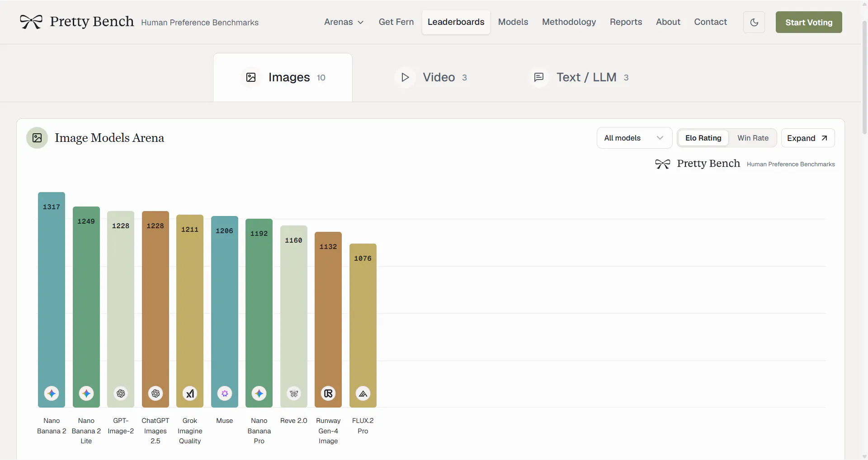Click the Runway Gen-4 Image axis label
Image resolution: width=868 pixels, height=460 pixels.
[x=328, y=431]
